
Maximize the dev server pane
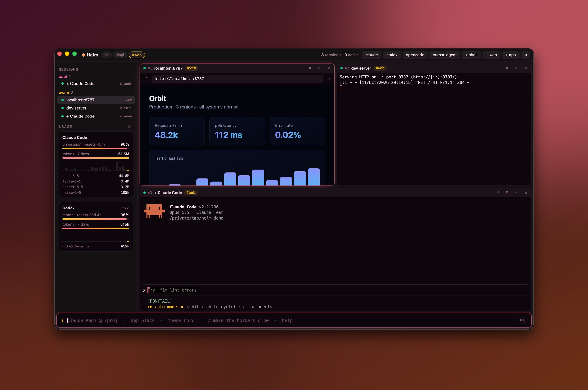(x=516, y=68)
